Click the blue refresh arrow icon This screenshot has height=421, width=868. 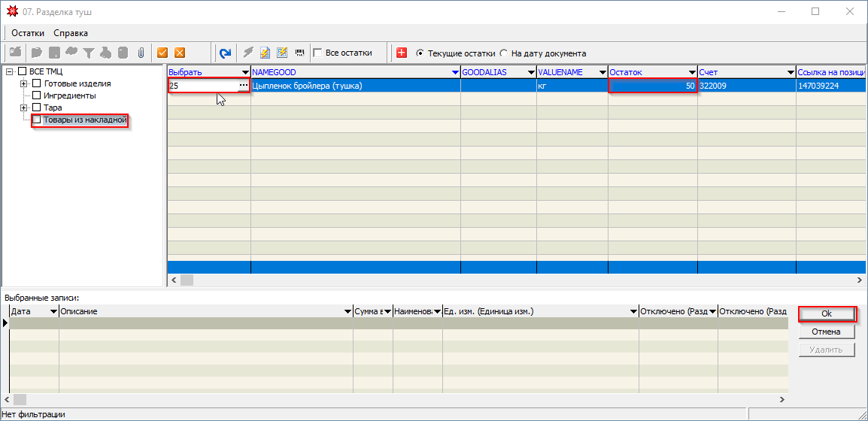(225, 53)
